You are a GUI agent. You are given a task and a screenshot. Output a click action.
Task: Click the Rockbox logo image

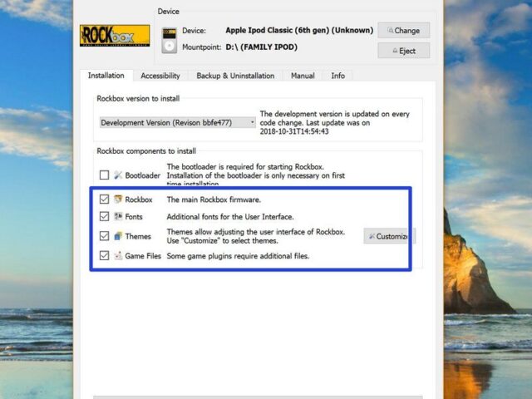point(115,36)
